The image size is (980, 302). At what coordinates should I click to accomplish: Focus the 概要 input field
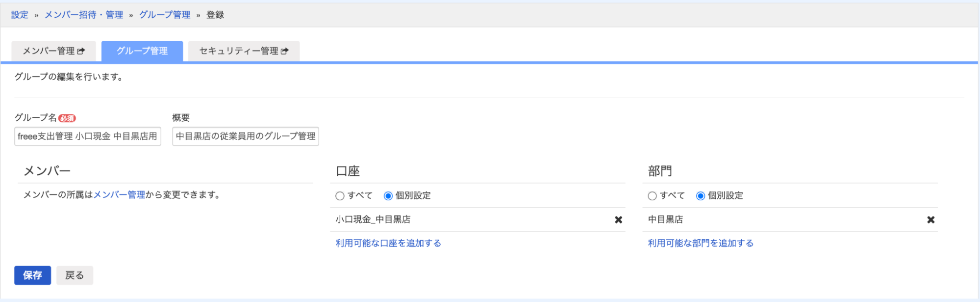pyautogui.click(x=246, y=137)
